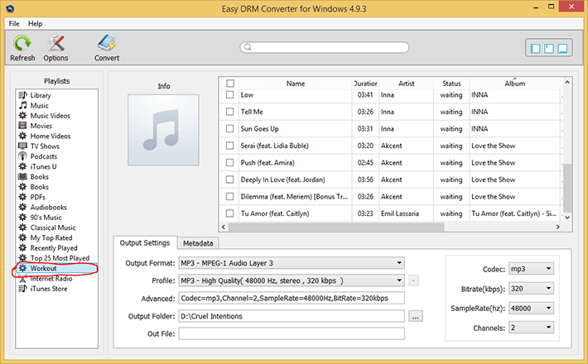Click the search magnifier icon
This screenshot has width=588, height=364.
click(248, 47)
